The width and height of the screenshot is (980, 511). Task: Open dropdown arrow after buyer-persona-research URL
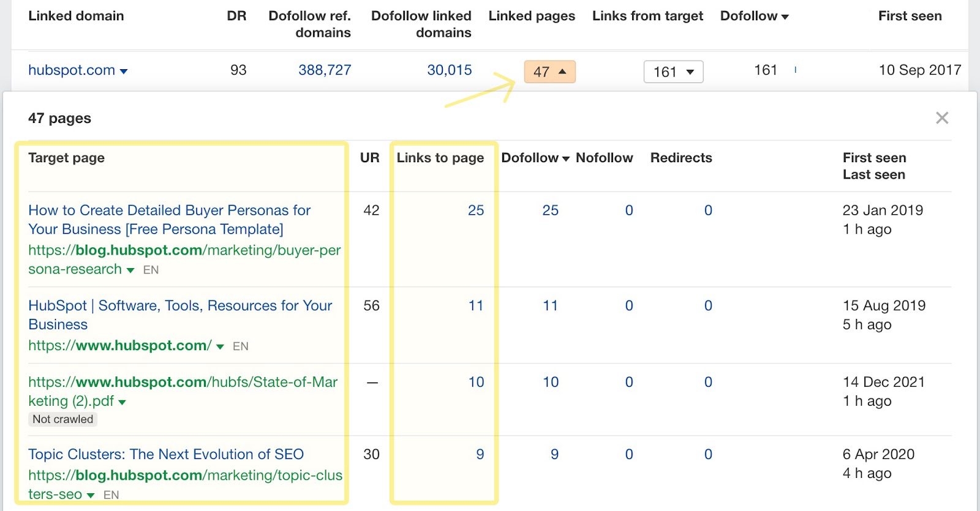click(x=130, y=270)
